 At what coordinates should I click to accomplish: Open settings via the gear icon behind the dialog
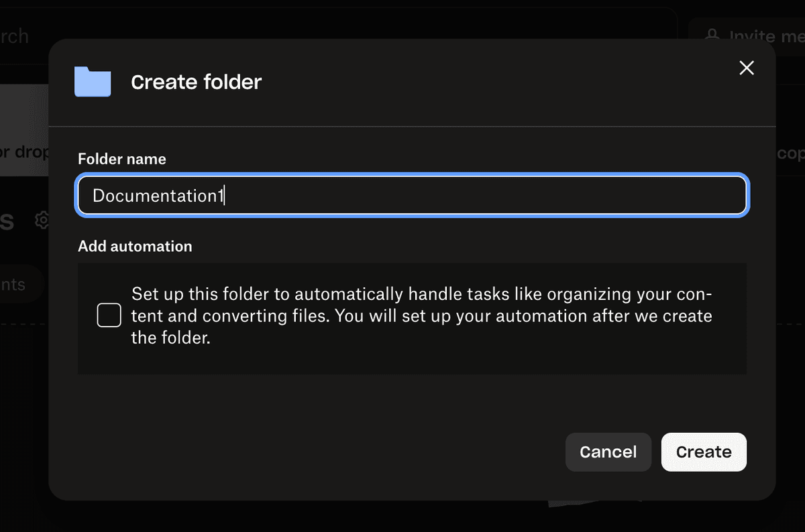coord(42,220)
